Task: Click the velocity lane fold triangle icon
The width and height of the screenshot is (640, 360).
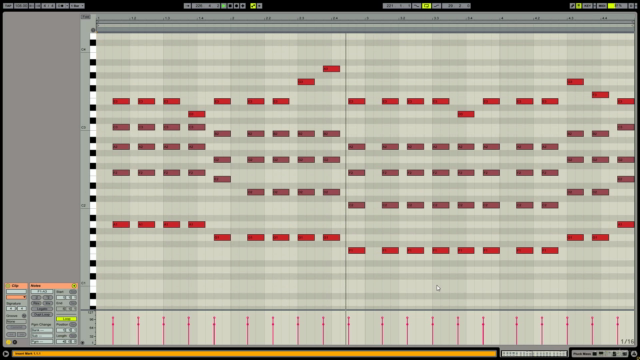Action: (x=82, y=343)
